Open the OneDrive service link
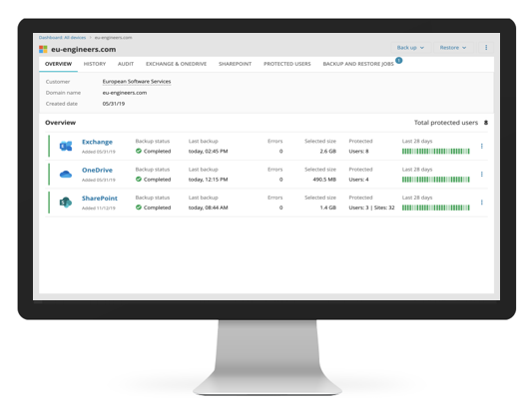This screenshot has height=409, width=532. click(x=97, y=170)
